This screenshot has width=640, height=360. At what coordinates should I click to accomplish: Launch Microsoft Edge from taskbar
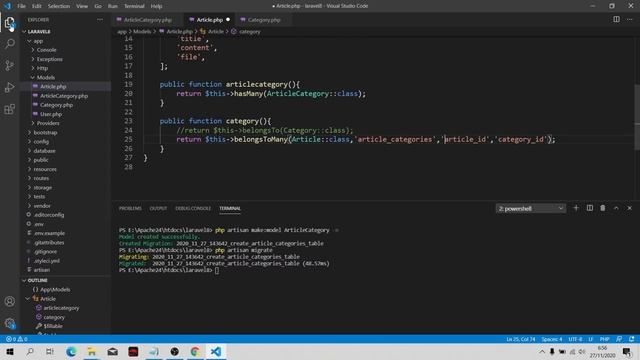71,351
